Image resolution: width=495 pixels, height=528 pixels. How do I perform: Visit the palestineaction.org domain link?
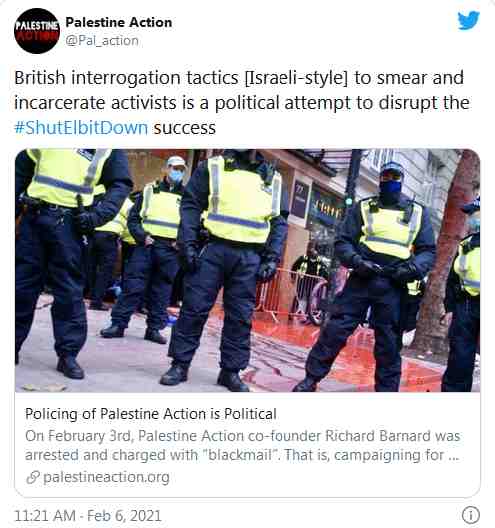[106, 477]
